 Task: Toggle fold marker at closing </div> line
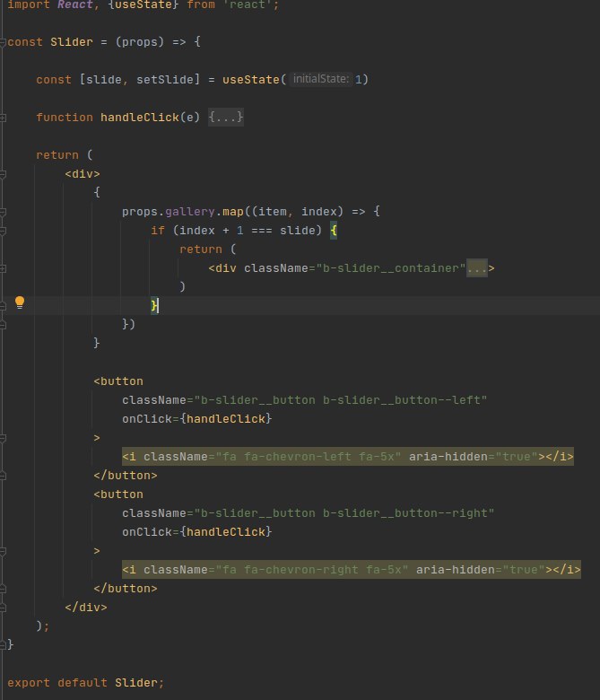[3, 608]
